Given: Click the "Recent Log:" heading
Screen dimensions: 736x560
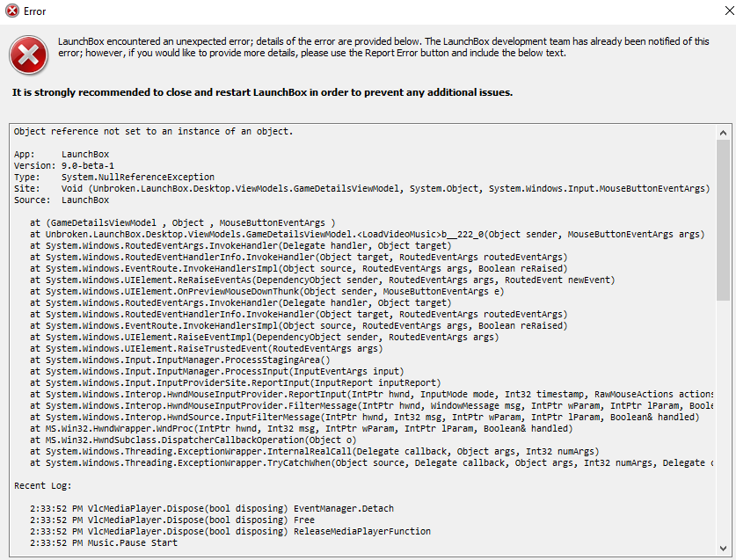Looking at the screenshot, I should pyautogui.click(x=43, y=486).
